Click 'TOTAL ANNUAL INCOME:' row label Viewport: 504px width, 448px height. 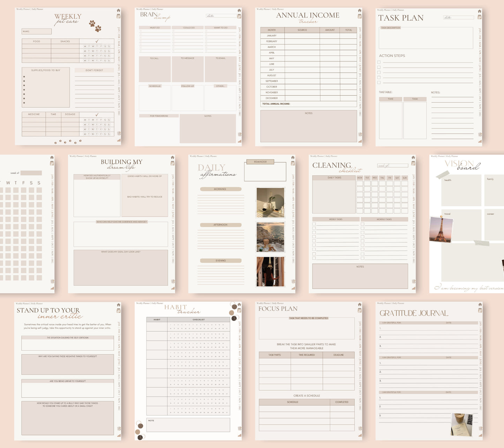pos(276,104)
